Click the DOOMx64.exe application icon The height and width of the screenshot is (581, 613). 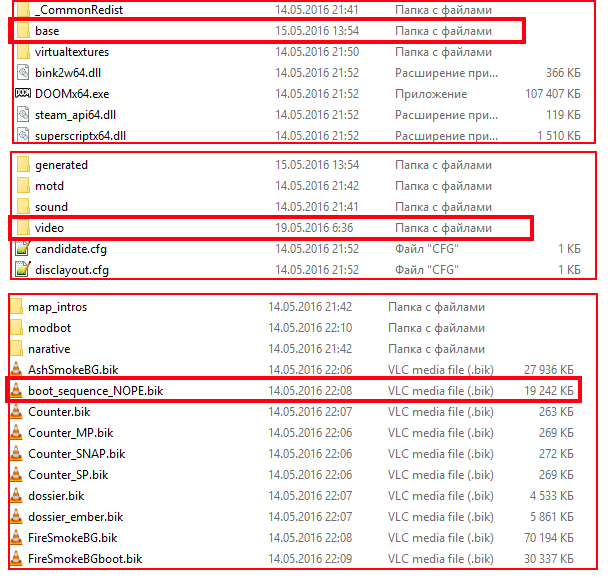pos(23,93)
